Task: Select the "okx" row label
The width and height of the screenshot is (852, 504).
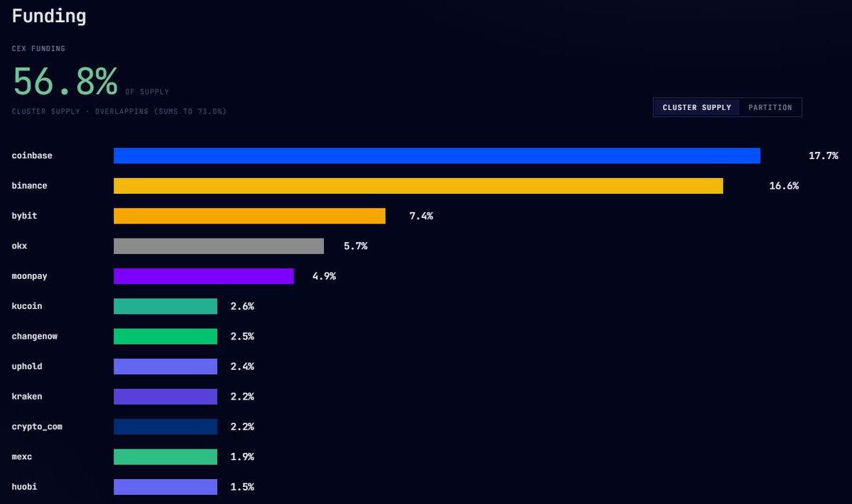Action: tap(19, 246)
